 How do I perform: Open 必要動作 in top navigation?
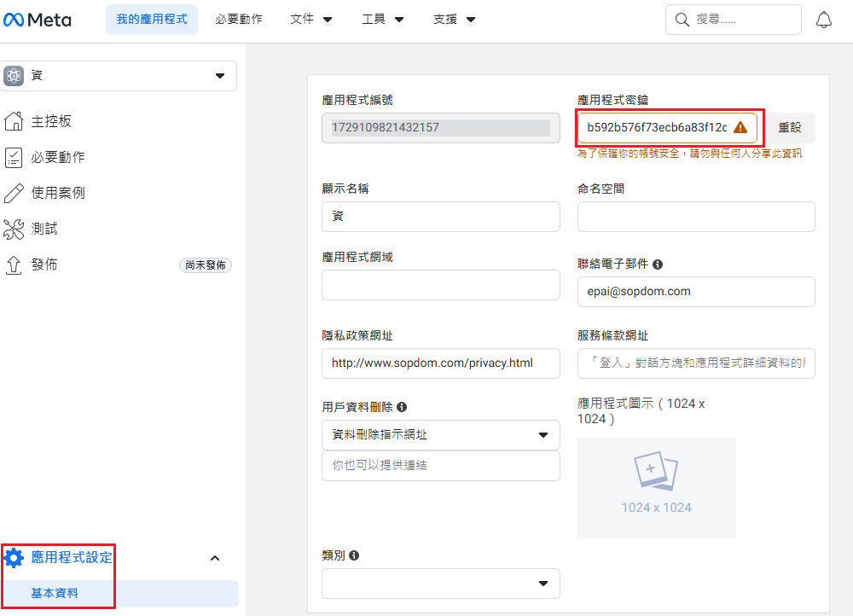239,20
